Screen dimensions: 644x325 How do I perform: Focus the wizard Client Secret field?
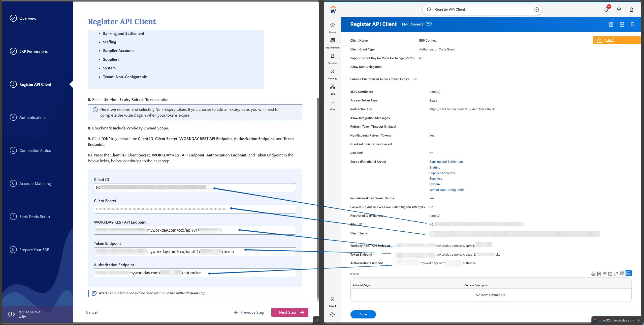(195, 209)
